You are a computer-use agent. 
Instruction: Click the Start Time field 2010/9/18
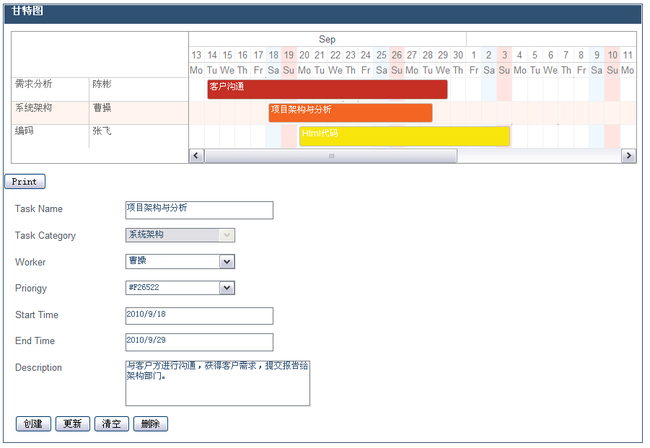click(199, 316)
